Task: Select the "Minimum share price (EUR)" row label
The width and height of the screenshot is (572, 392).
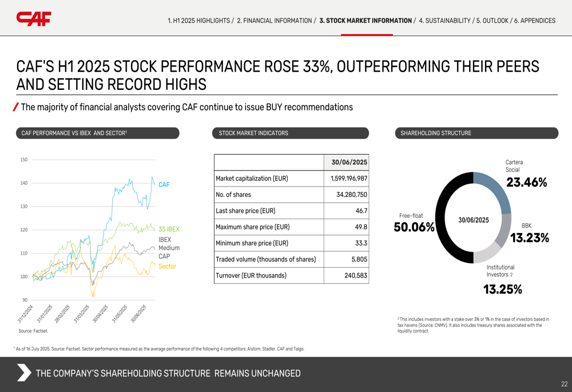Action: [252, 243]
